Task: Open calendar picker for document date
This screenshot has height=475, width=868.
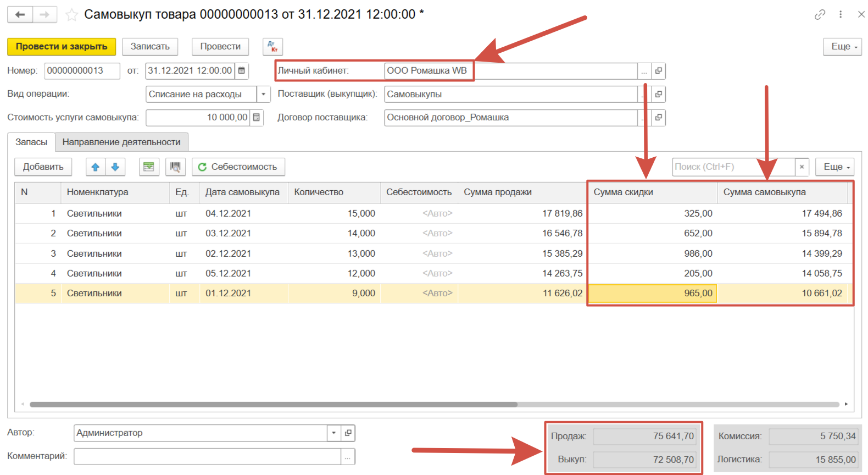Action: click(242, 71)
